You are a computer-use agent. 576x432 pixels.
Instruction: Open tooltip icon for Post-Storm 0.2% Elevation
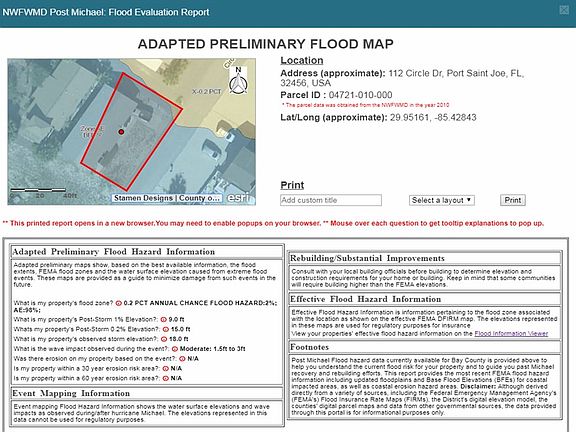click(x=166, y=330)
